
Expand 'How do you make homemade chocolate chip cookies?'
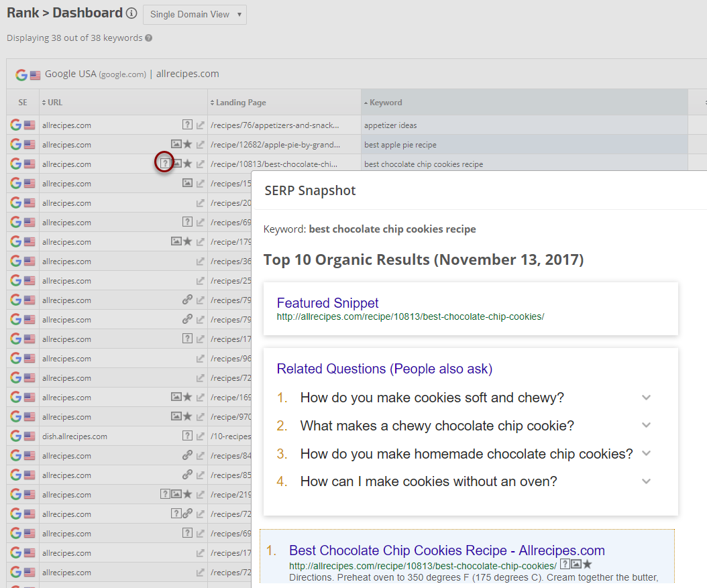click(646, 453)
